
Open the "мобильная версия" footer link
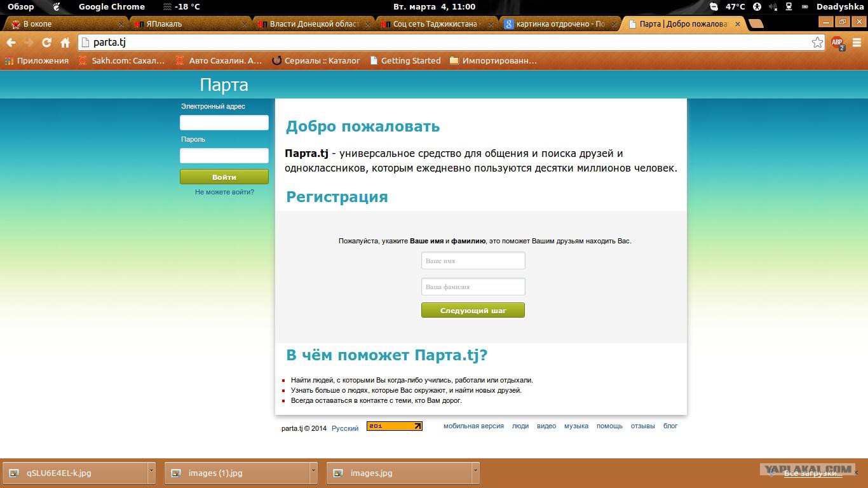click(473, 426)
